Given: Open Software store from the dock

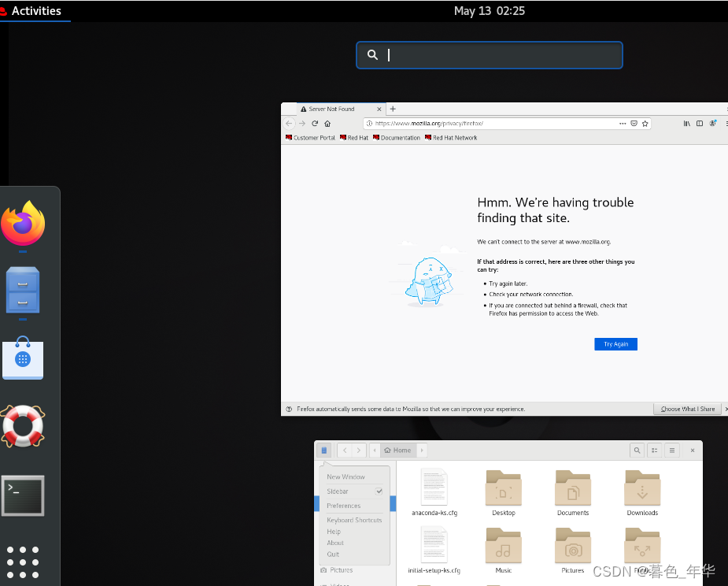Looking at the screenshot, I should pyautogui.click(x=23, y=358).
